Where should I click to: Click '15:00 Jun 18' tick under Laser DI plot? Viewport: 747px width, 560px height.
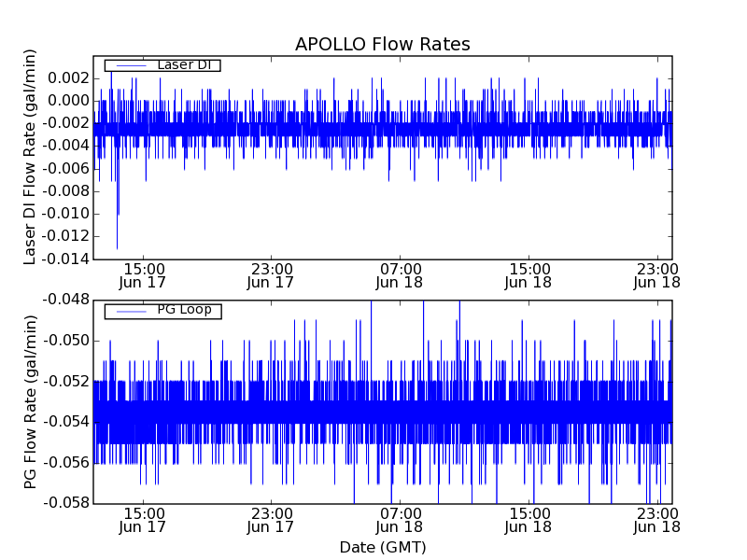pos(529,276)
